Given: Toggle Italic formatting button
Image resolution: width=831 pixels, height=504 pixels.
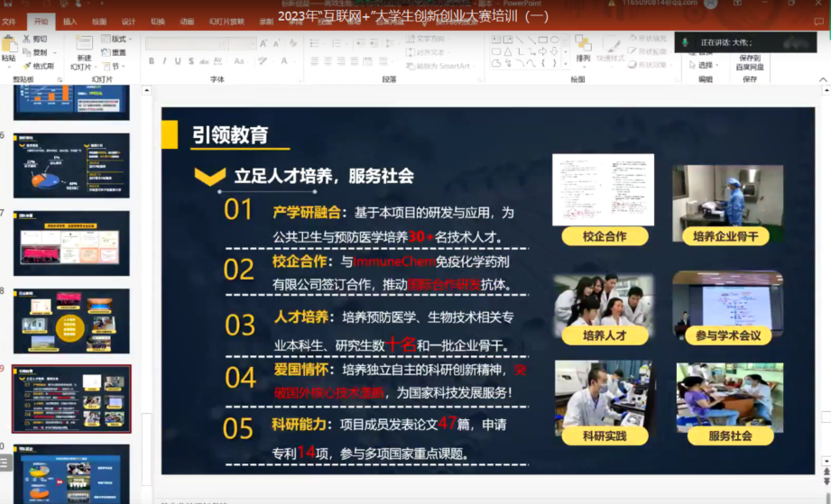Looking at the screenshot, I should [164, 61].
